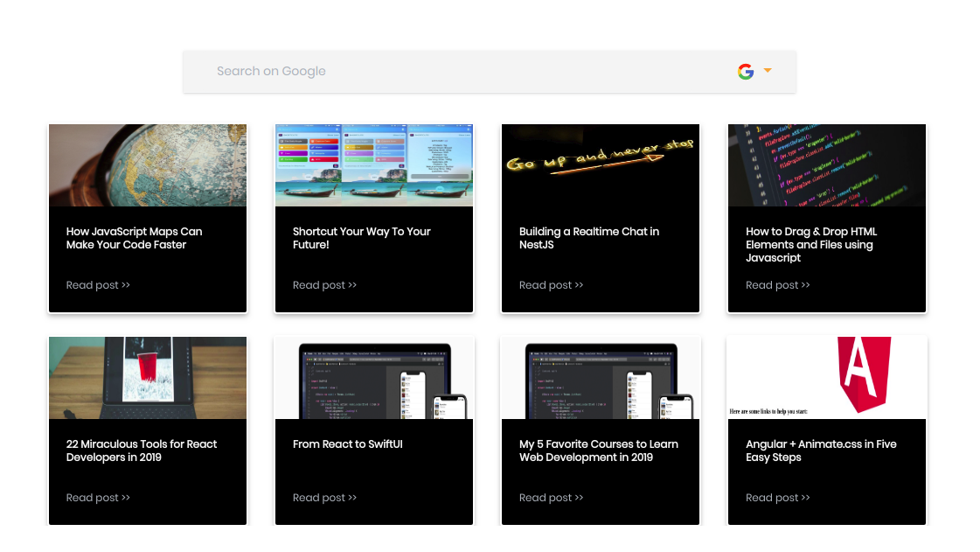980x552 pixels.
Task: Click the Angular logo thumbnail on Animate.css card
Action: coord(826,376)
